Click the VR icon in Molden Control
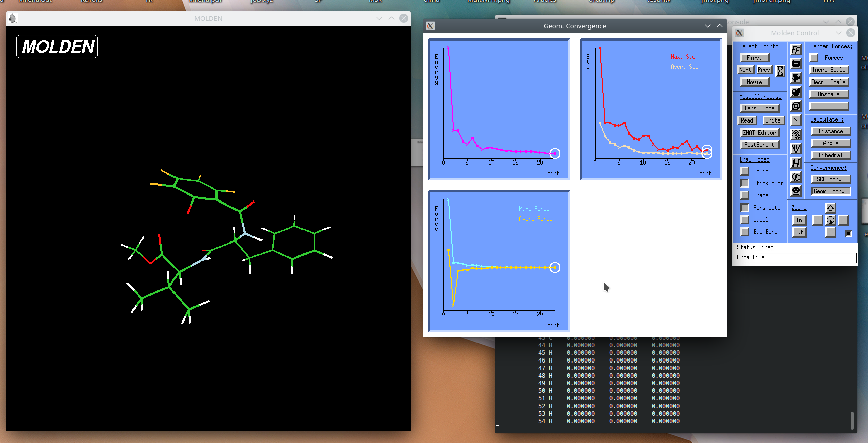The height and width of the screenshot is (443, 868). pos(796,149)
